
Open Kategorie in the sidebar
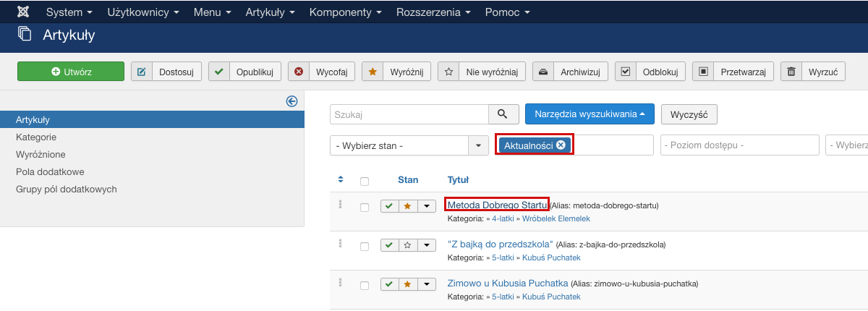click(36, 137)
